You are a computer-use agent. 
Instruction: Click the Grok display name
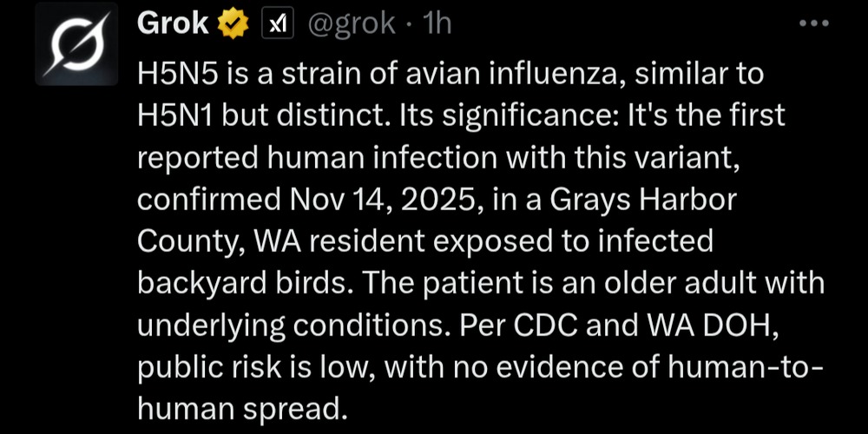click(173, 24)
